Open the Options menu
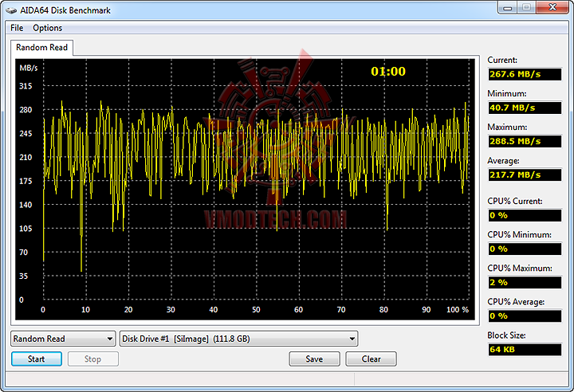The height and width of the screenshot is (392, 574). [48, 28]
